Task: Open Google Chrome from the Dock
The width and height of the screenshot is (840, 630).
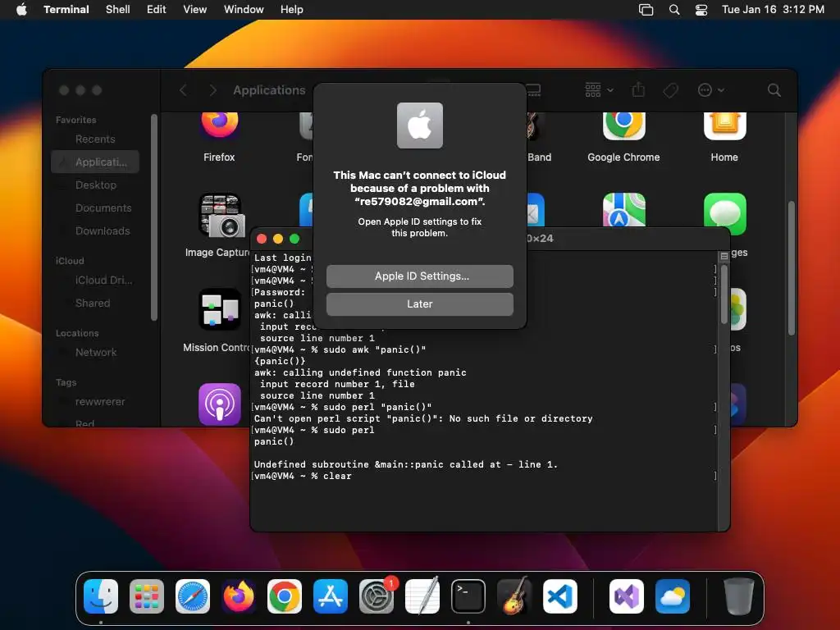Action: coord(285,596)
